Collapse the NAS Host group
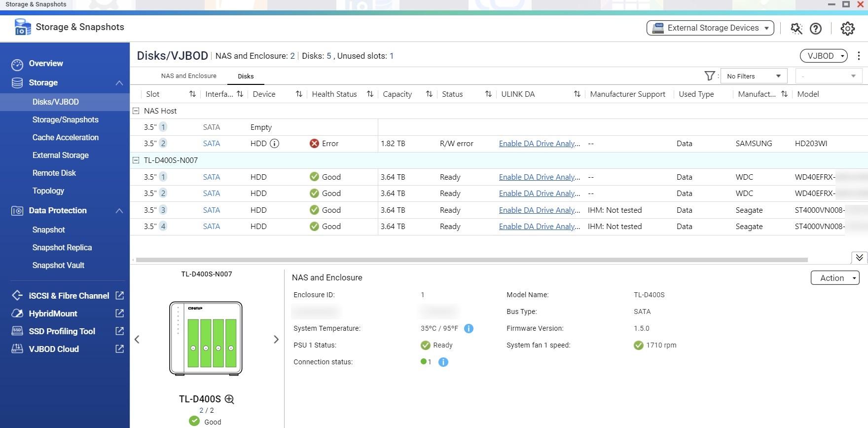Image resolution: width=868 pixels, height=428 pixels. click(x=136, y=111)
